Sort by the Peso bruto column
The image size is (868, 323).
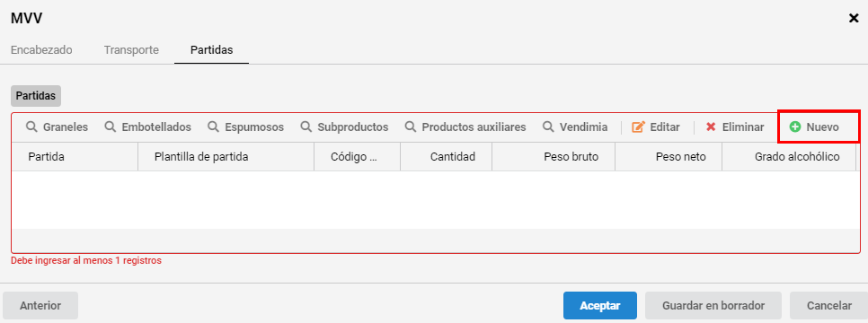tap(554, 156)
